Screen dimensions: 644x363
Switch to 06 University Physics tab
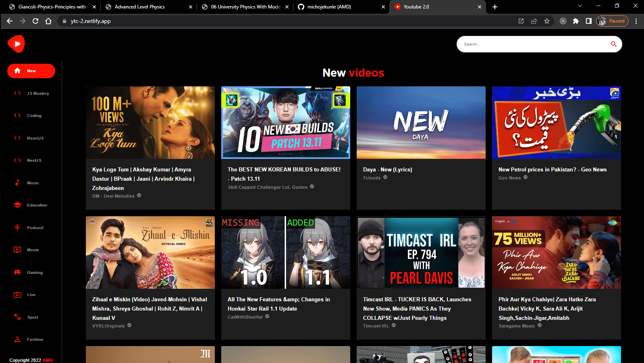244,7
